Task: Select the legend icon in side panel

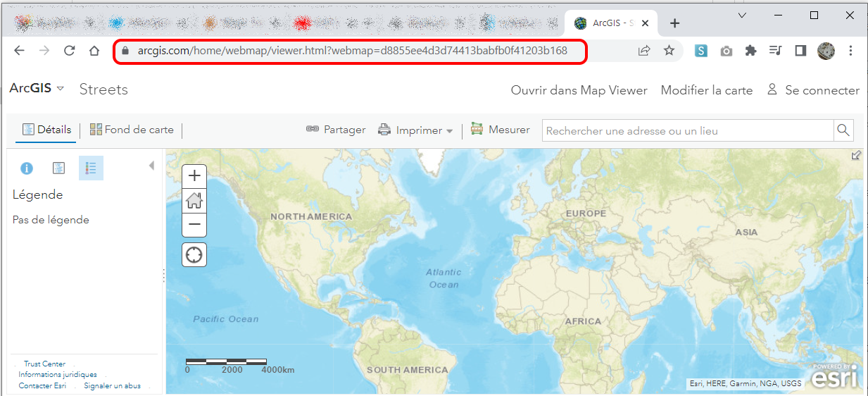Action: pyautogui.click(x=91, y=168)
